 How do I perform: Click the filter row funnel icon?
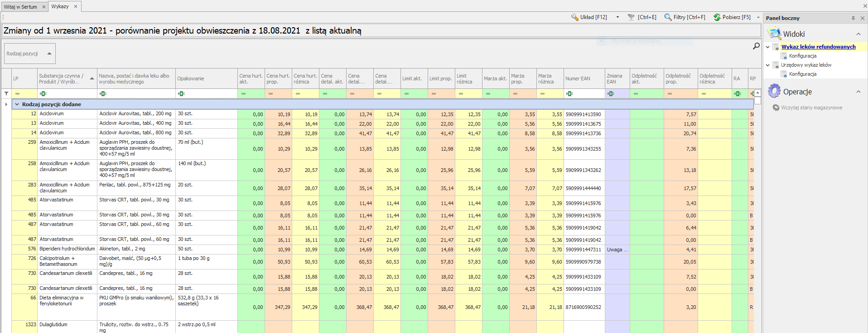pos(6,93)
